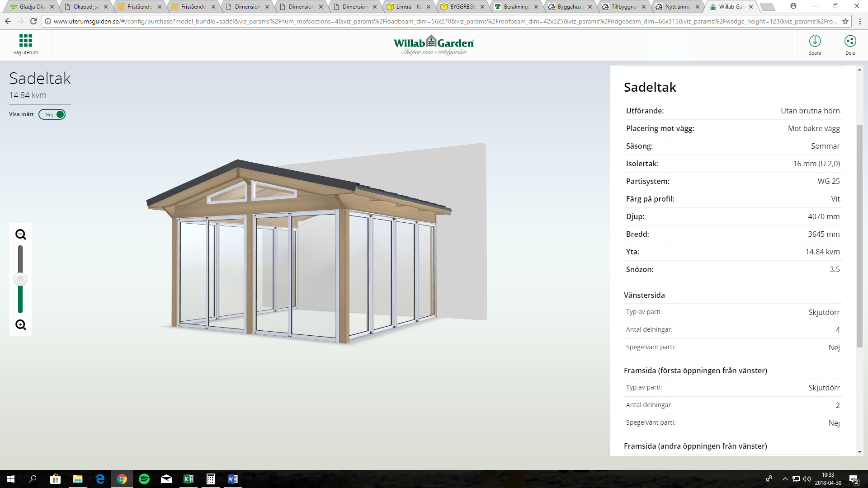Screen dimensions: 868x488
Task: Click the address bar URL
Action: pyautogui.click(x=445, y=21)
